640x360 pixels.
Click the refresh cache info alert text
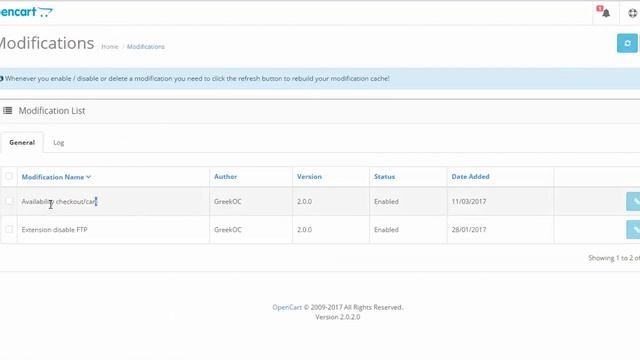tap(197, 78)
